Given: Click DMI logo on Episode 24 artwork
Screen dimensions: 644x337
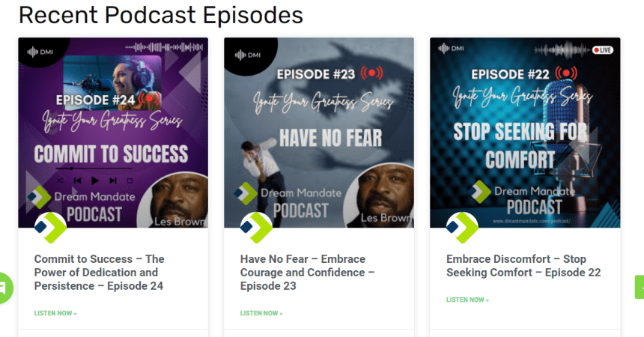Looking at the screenshot, I should click(x=40, y=52).
